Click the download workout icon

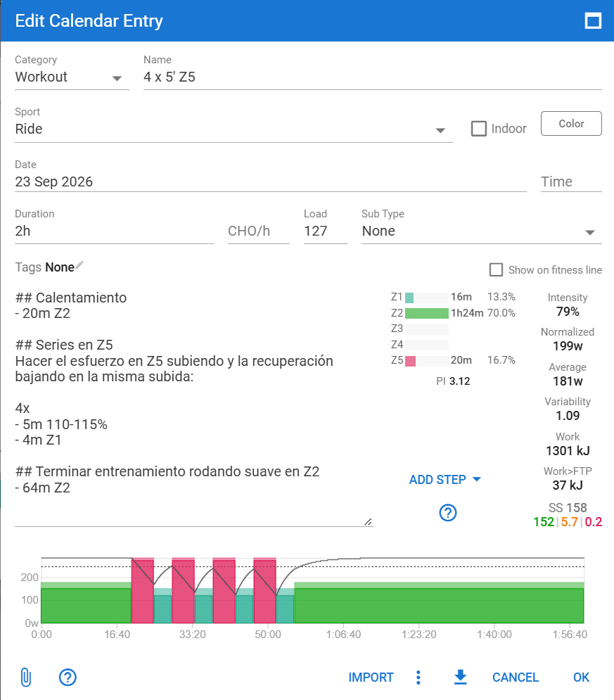(x=460, y=677)
